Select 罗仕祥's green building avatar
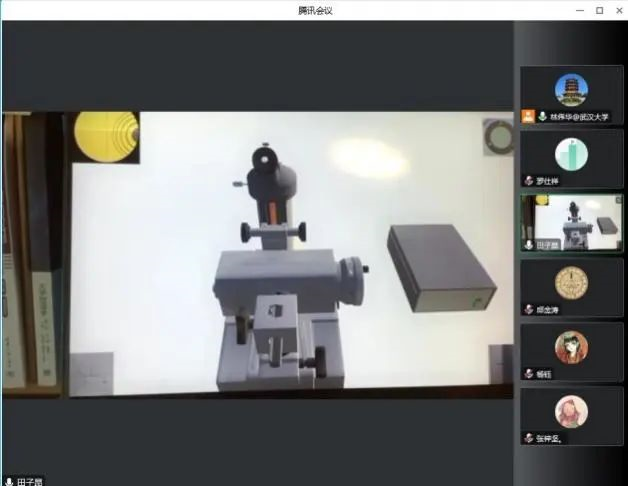The width and height of the screenshot is (628, 486). click(x=571, y=153)
